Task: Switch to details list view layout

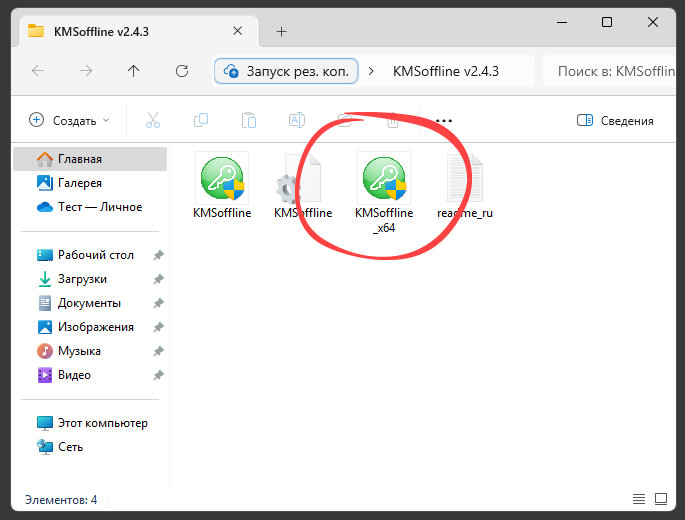Action: (639, 499)
